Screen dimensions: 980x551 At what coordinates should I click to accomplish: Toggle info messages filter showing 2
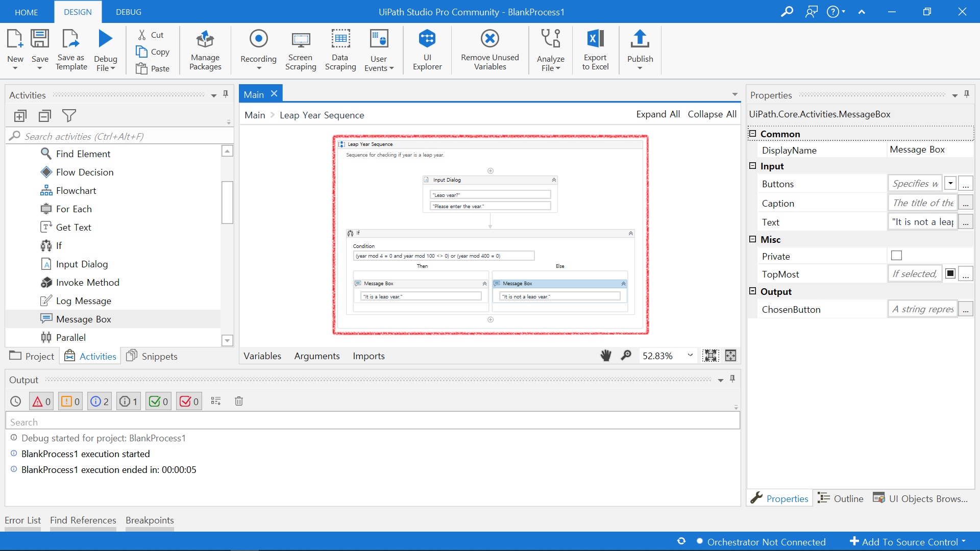[x=100, y=402]
